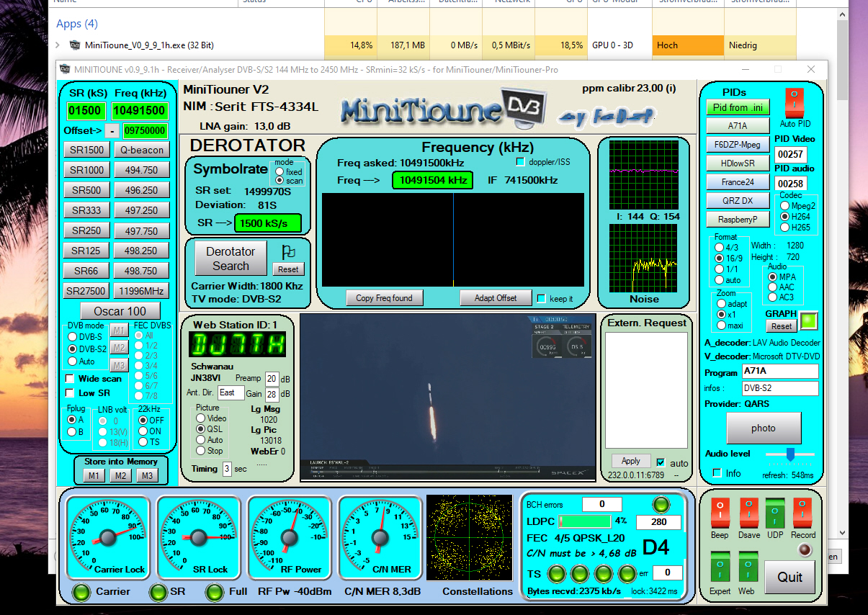The width and height of the screenshot is (868, 615).
Task: Choose H265 codec option
Action: click(784, 228)
